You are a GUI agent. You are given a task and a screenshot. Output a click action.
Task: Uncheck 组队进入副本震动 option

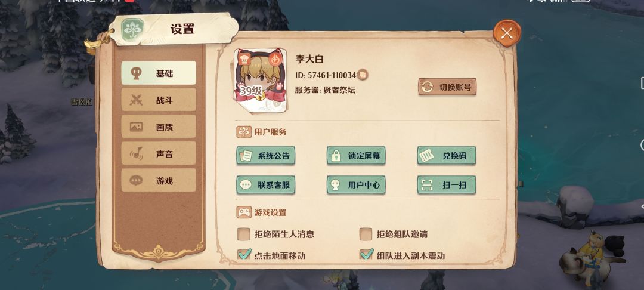(x=366, y=255)
